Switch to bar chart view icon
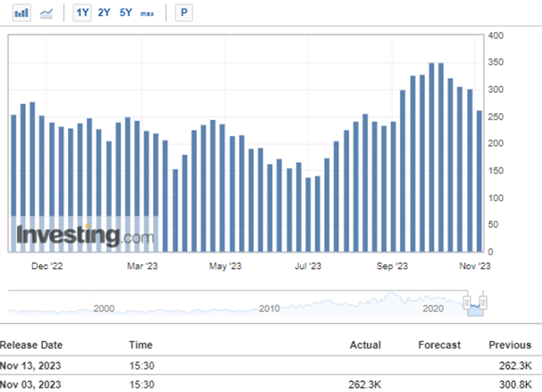This screenshot has height=392, width=542. point(22,13)
